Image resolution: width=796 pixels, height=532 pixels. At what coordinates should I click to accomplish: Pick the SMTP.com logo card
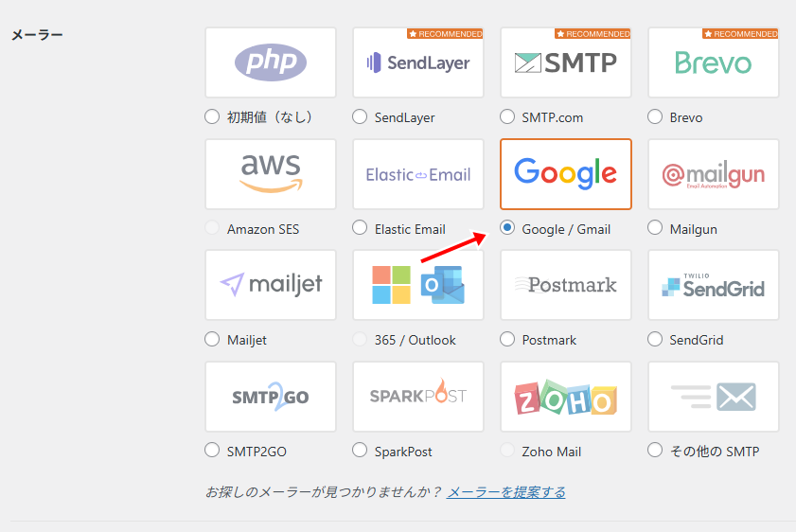tap(566, 62)
